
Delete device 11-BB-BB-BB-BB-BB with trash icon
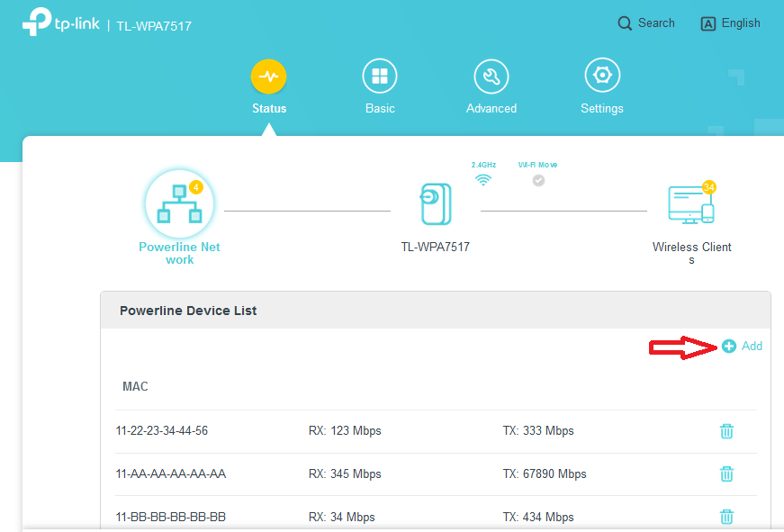(726, 517)
